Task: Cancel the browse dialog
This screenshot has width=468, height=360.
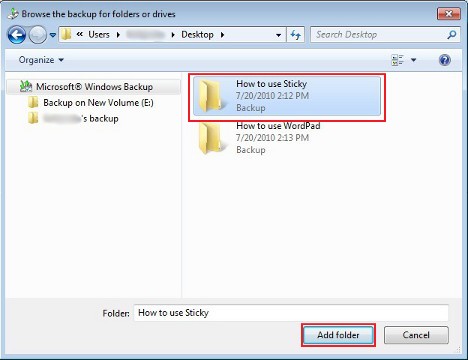Action: click(x=416, y=335)
